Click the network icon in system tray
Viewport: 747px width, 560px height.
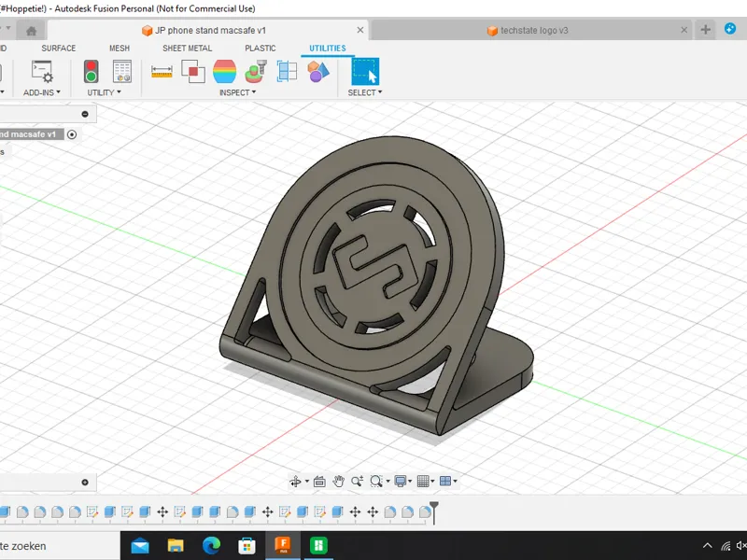coord(726,546)
